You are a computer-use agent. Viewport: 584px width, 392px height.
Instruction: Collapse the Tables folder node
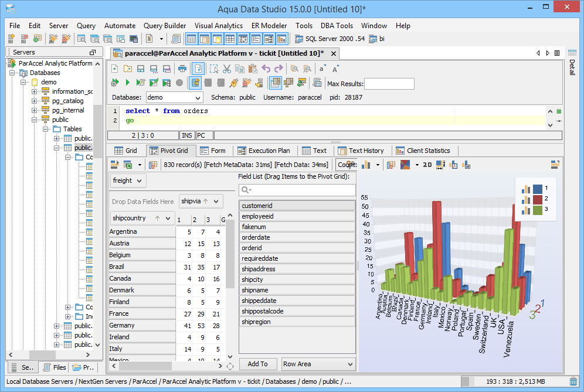(45, 129)
